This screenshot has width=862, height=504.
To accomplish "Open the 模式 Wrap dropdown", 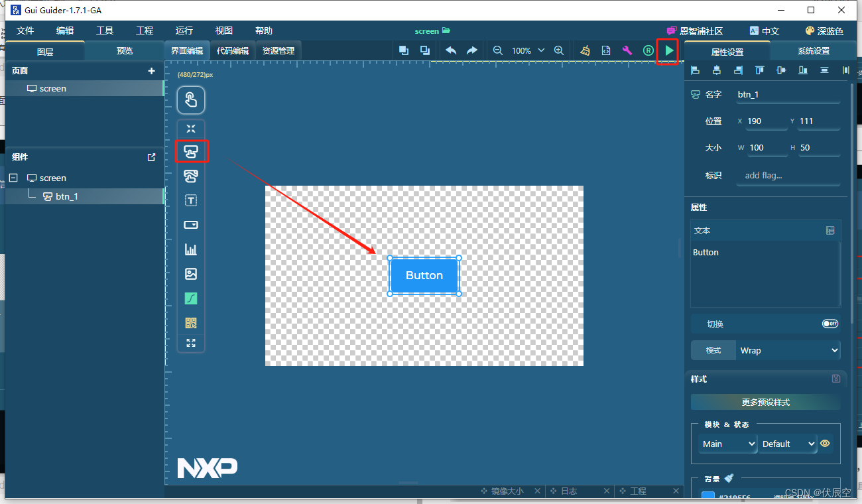I will (x=788, y=350).
